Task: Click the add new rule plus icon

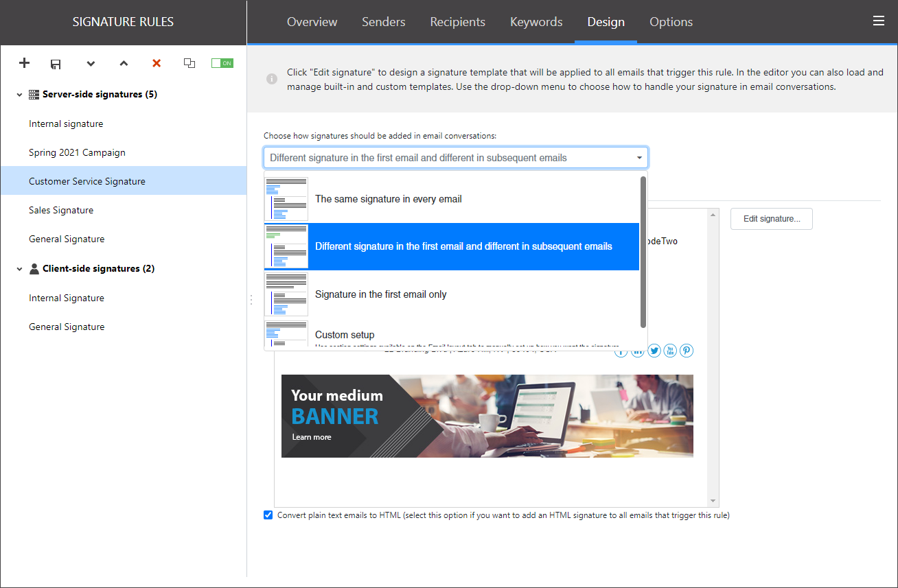Action: coord(24,63)
